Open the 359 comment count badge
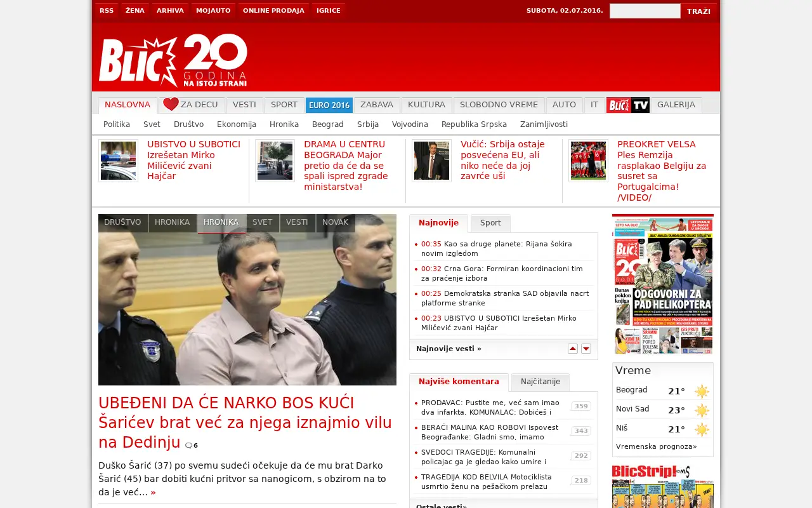 pos(581,406)
